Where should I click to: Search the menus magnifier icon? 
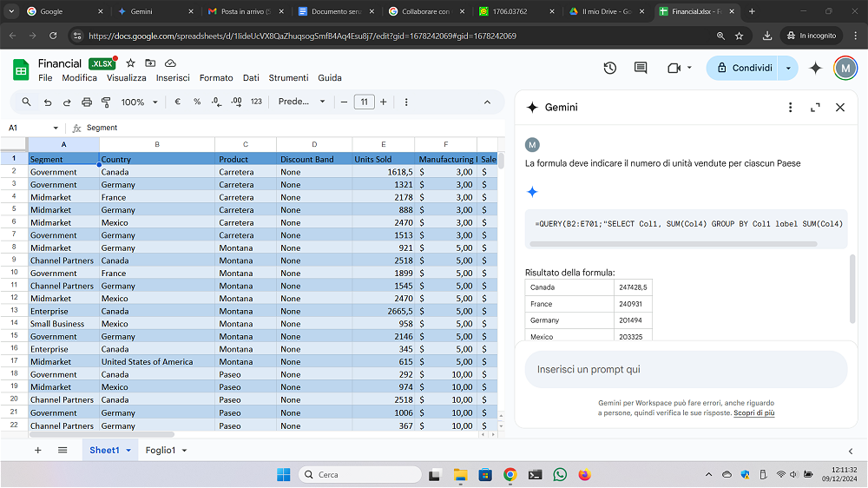(x=26, y=102)
